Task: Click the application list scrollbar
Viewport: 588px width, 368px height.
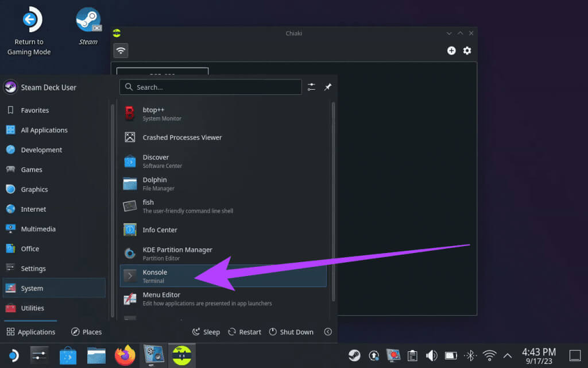Action: pyautogui.click(x=333, y=202)
